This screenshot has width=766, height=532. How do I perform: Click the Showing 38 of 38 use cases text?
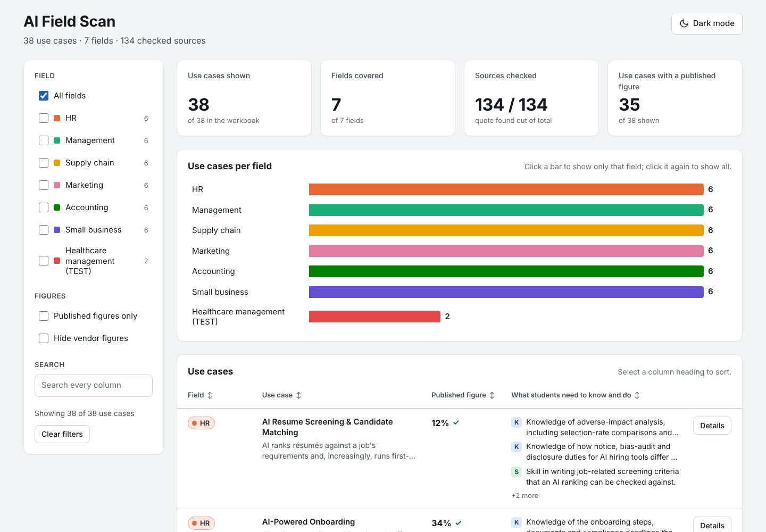[x=85, y=413]
